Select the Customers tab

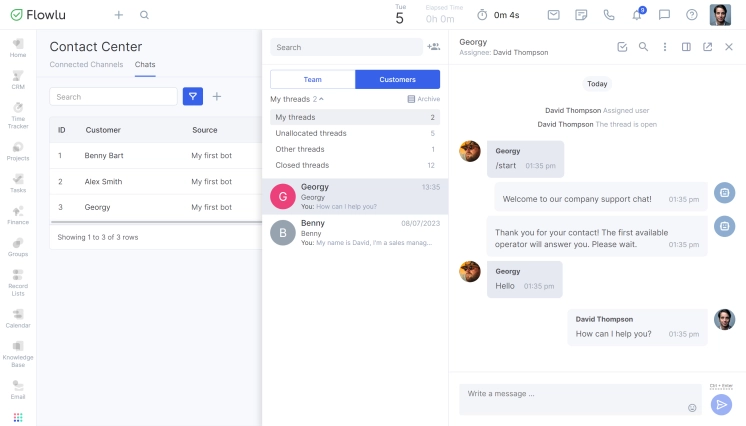(x=397, y=79)
